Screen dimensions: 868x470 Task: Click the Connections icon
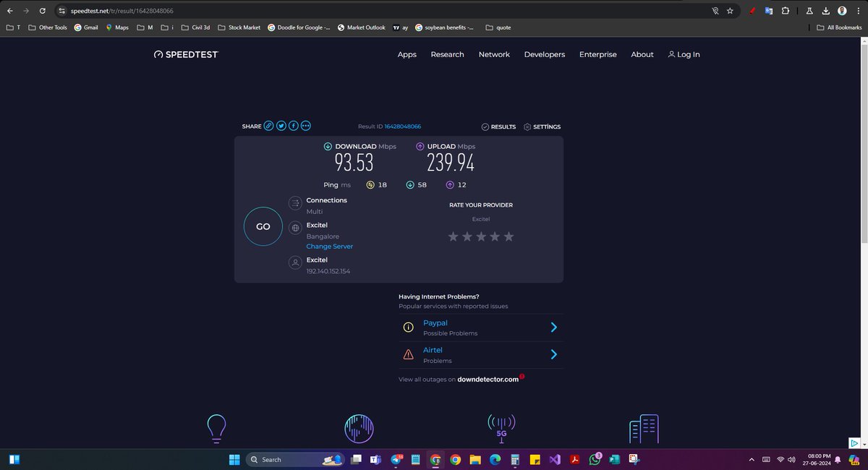295,205
